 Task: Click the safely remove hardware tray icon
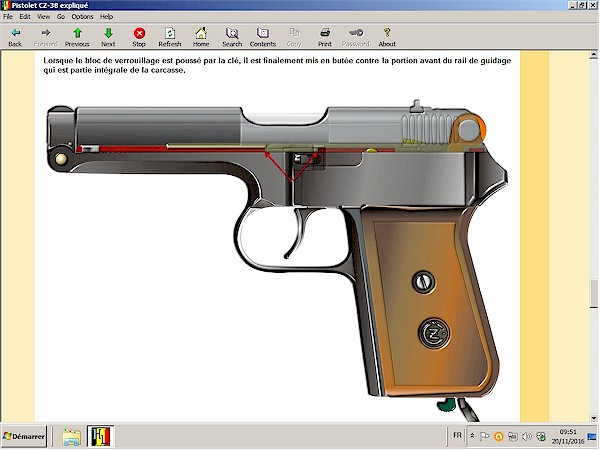pyautogui.click(x=541, y=436)
